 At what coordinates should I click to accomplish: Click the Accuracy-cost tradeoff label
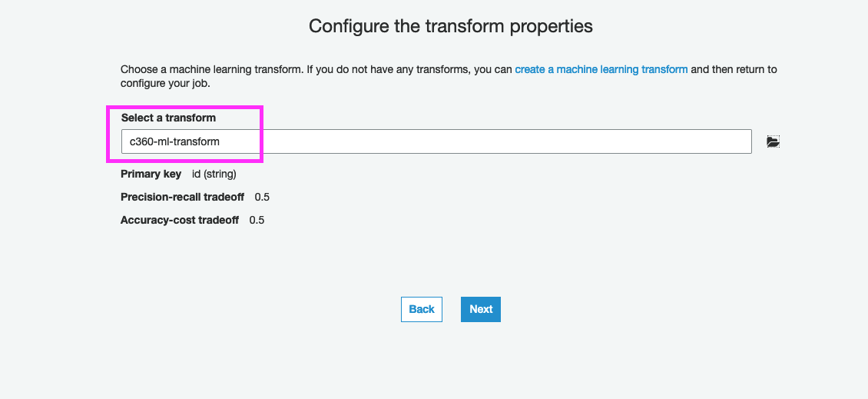[179, 221]
